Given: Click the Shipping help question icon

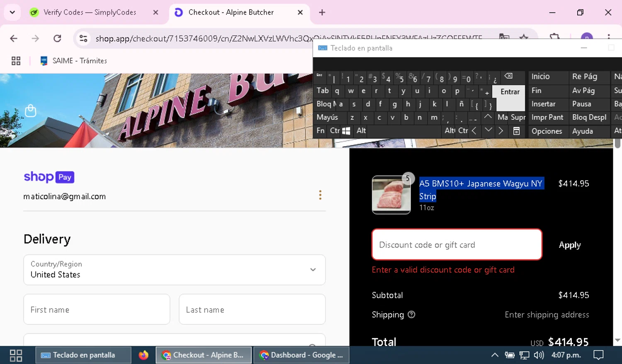Looking at the screenshot, I should click(411, 314).
